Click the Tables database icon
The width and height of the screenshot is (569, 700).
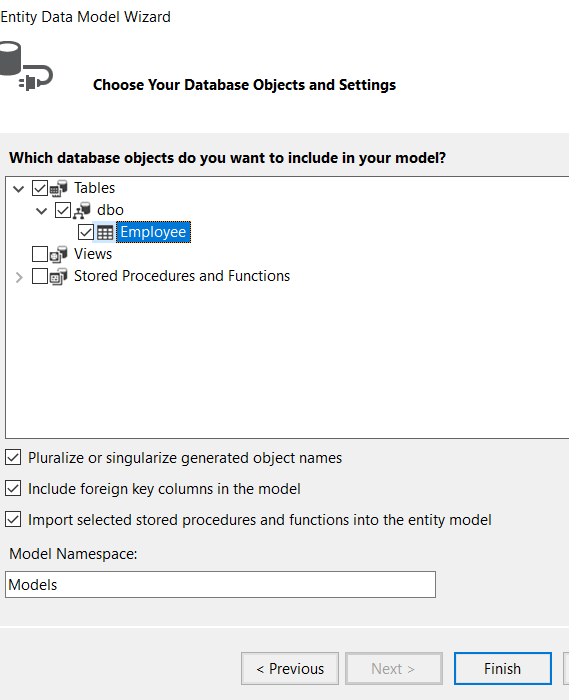58,188
